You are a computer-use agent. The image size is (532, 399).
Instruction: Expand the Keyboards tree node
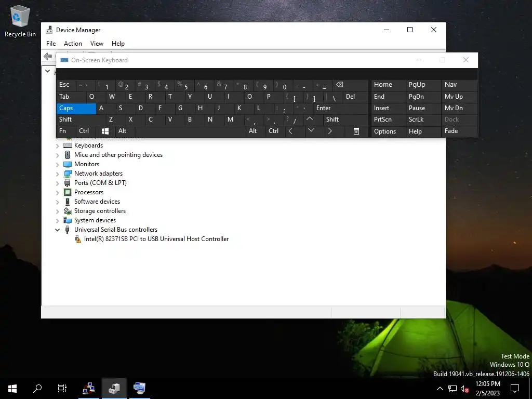click(57, 146)
